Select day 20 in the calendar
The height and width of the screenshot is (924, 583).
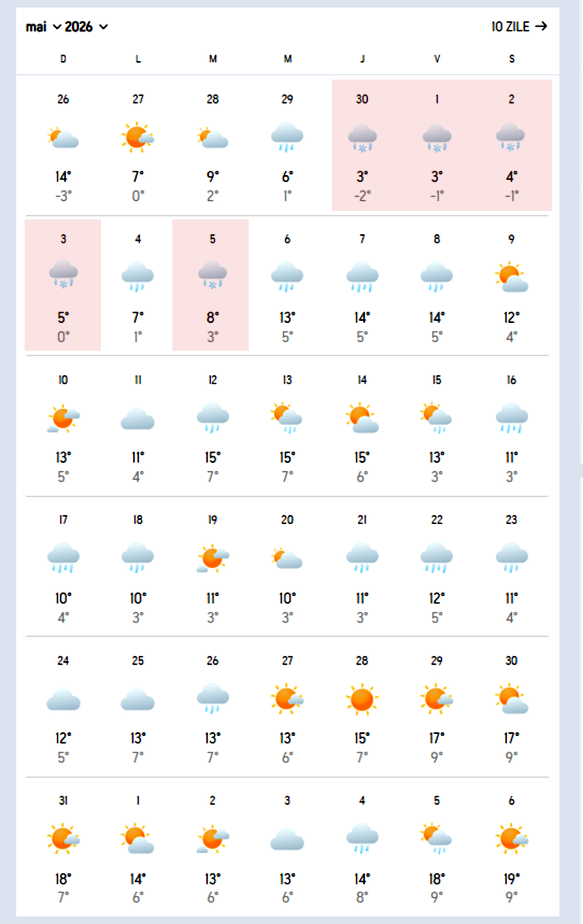[287, 520]
